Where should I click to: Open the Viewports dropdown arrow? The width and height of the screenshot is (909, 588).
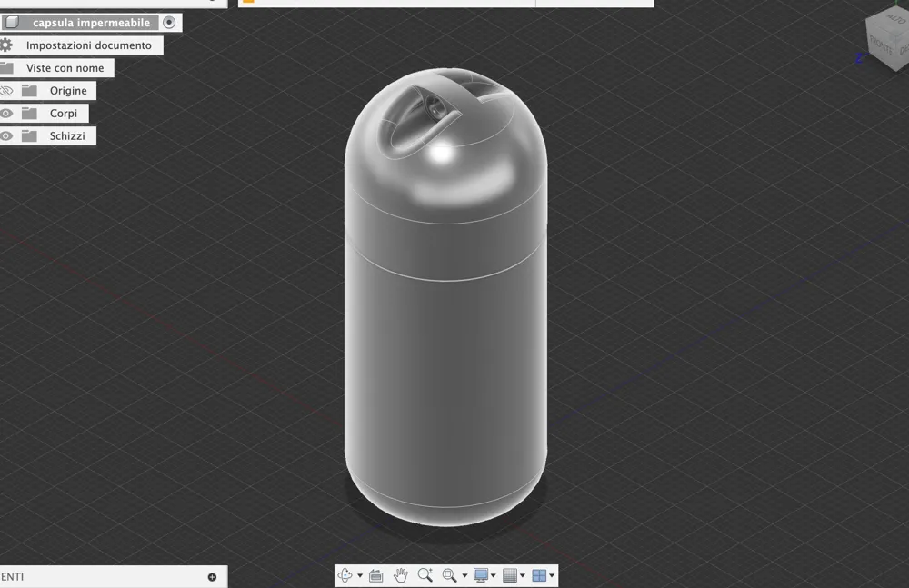(552, 576)
